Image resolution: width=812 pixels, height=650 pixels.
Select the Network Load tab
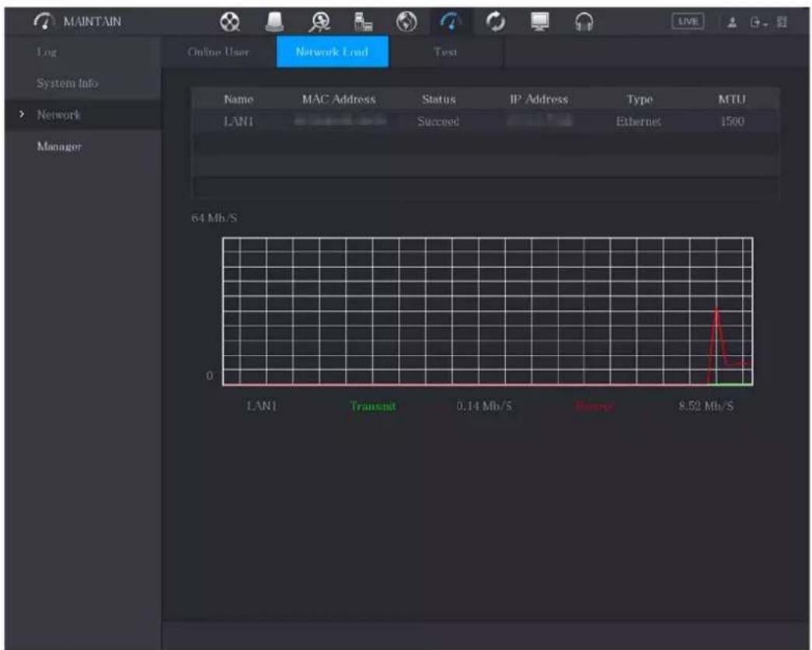[x=332, y=52]
